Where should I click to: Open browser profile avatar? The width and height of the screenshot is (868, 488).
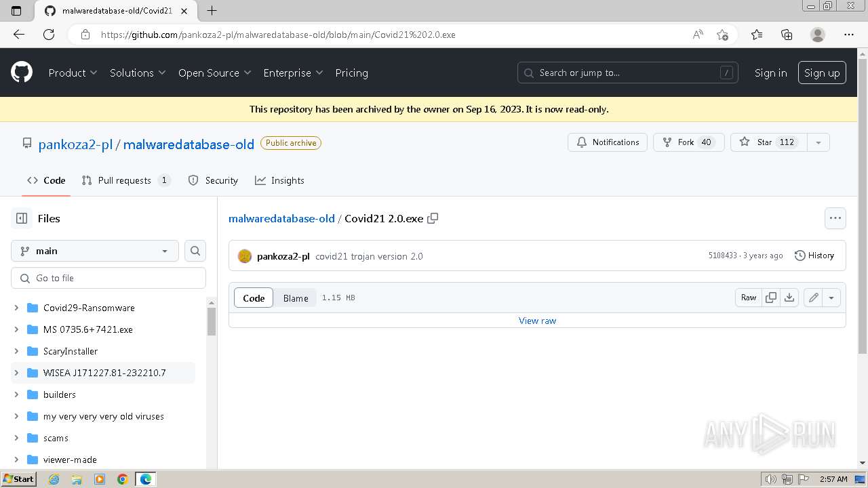tap(818, 35)
